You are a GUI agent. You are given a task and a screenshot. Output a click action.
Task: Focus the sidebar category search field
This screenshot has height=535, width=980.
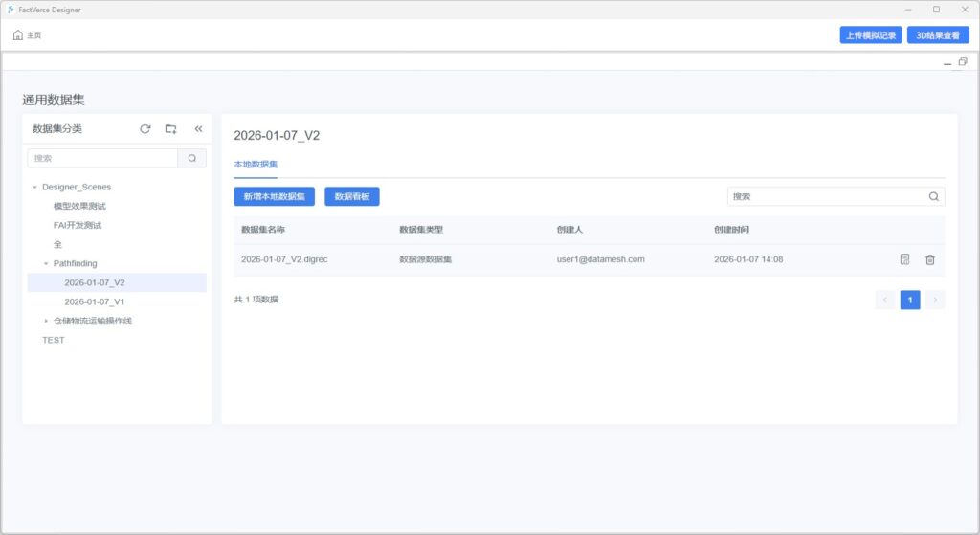click(102, 159)
